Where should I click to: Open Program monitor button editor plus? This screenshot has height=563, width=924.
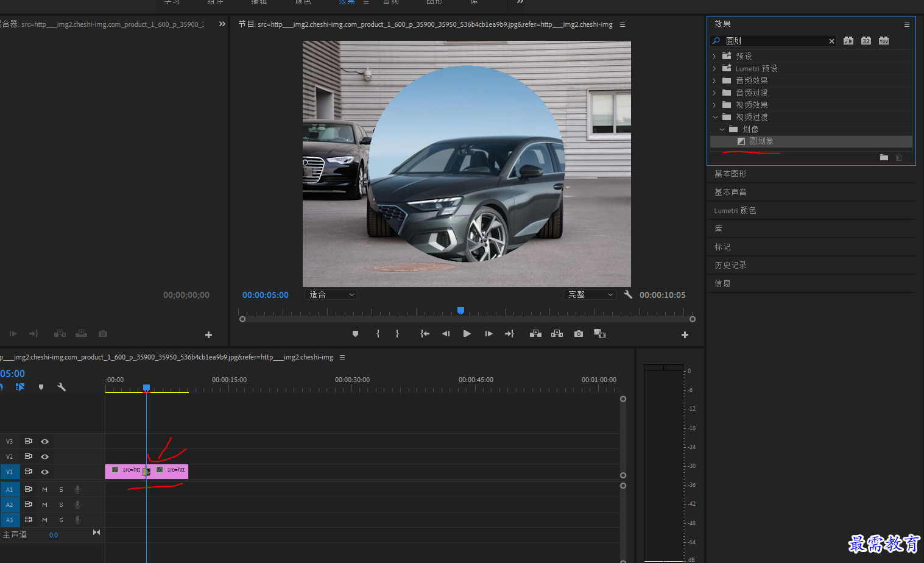point(685,335)
